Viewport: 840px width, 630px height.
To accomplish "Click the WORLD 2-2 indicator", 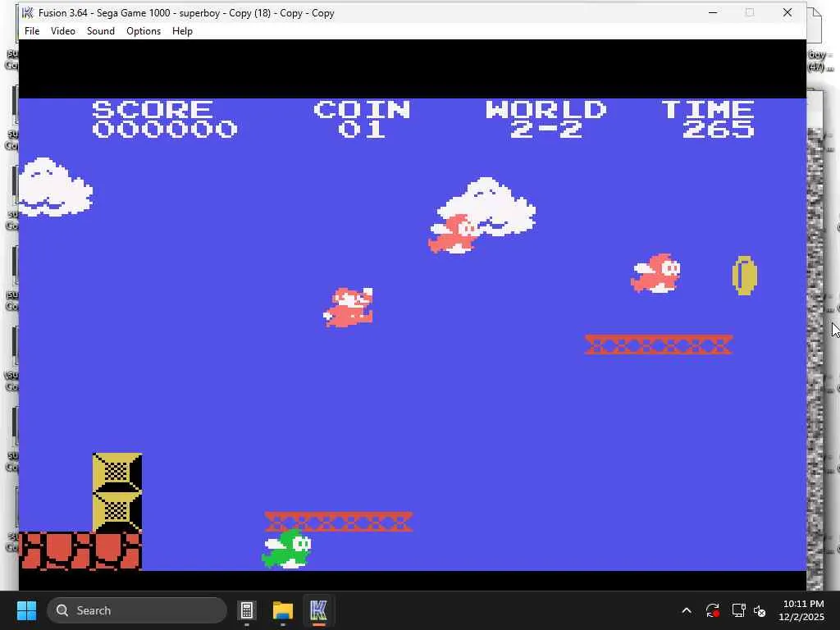I will [546, 120].
